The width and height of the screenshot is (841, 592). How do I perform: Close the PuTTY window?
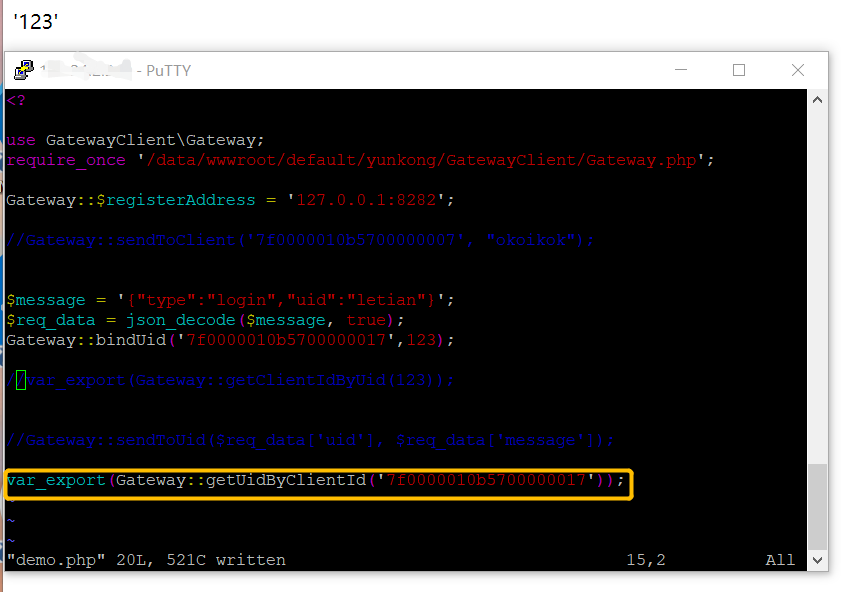[x=798, y=70]
